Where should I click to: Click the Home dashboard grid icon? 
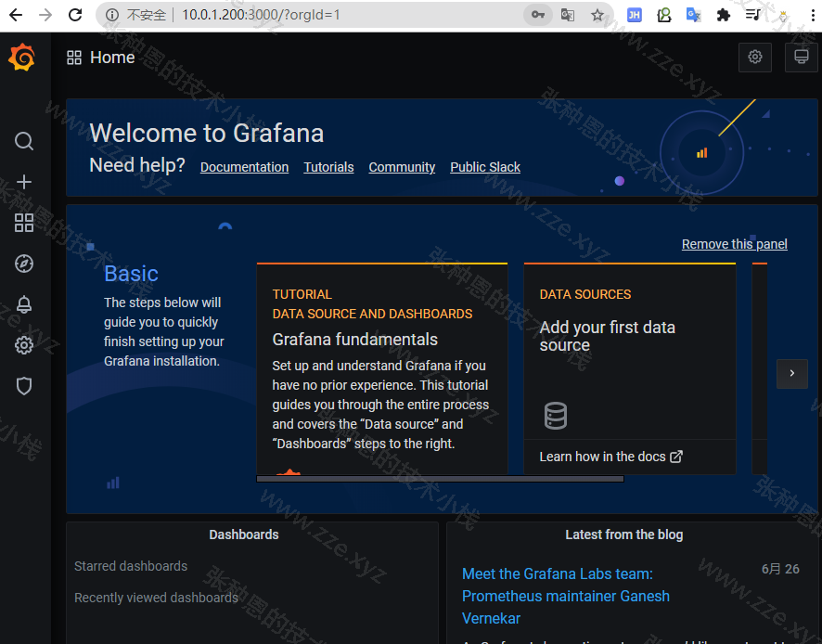74,58
